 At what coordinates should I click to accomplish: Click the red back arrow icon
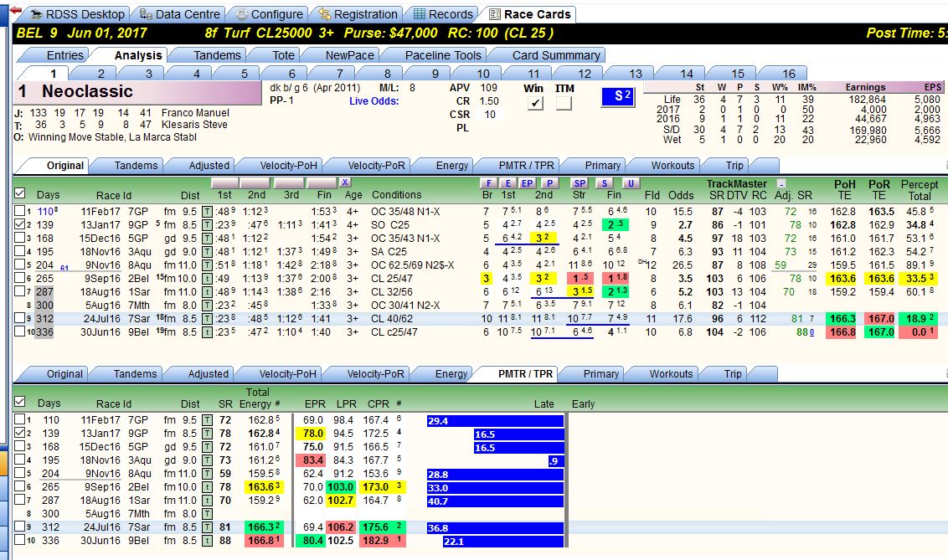16,11
